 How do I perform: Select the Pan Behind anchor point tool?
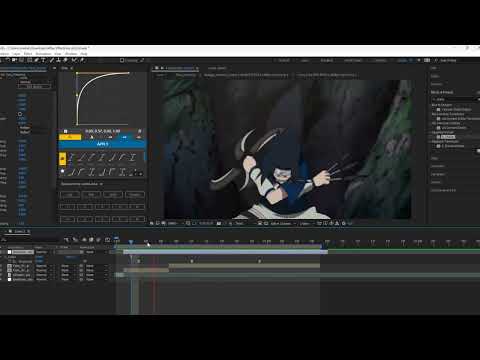tap(21, 60)
